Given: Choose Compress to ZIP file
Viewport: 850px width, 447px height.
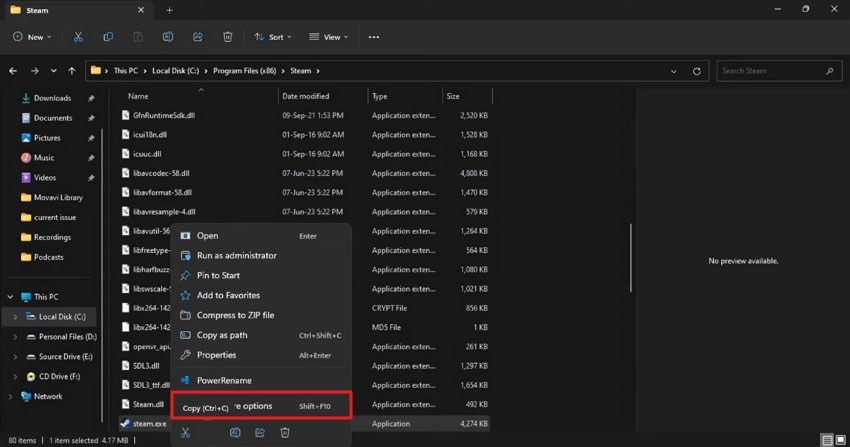Looking at the screenshot, I should 261,315.
